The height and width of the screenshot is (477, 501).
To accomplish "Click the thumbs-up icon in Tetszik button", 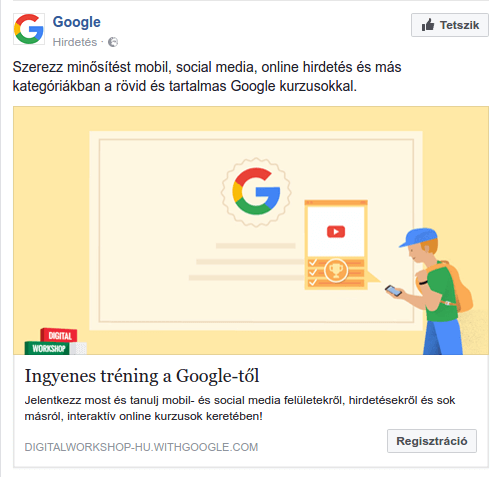I will click(428, 25).
